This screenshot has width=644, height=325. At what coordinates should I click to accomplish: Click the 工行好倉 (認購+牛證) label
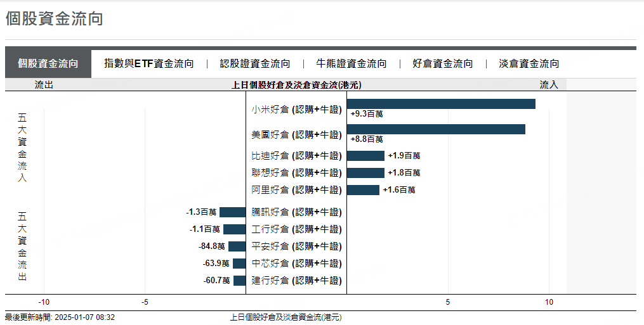coord(296,229)
